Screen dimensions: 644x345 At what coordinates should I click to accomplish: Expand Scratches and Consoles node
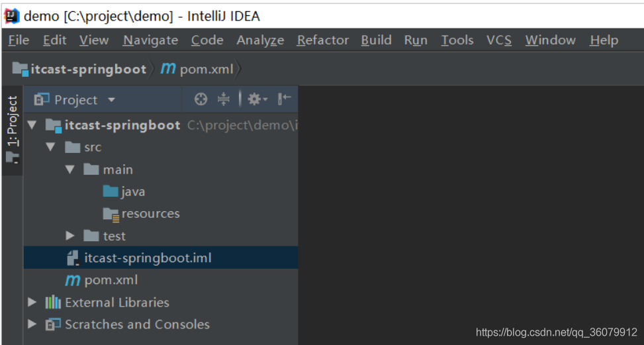click(x=32, y=324)
